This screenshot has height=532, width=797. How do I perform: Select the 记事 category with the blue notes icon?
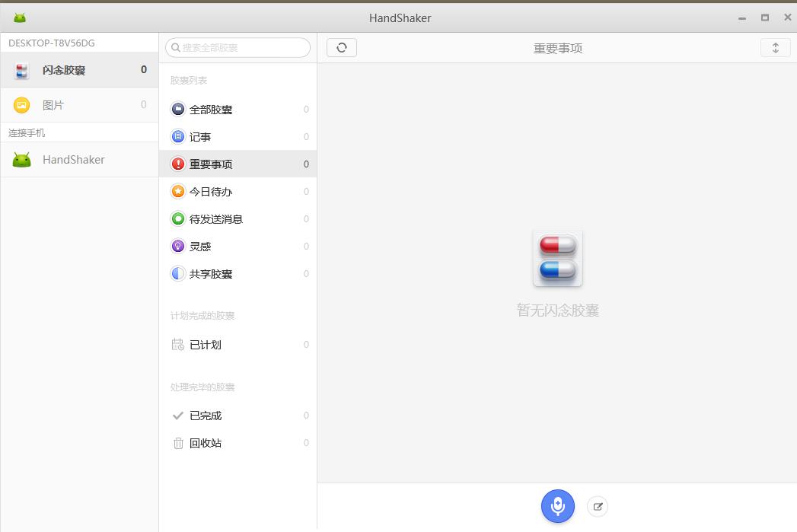click(199, 136)
